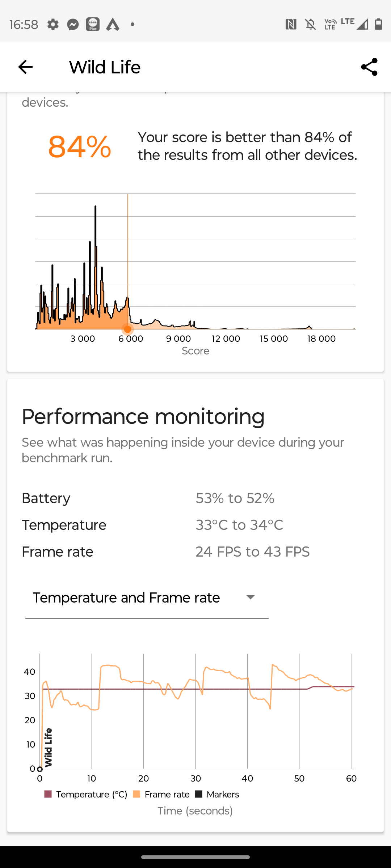The image size is (391, 868).
Task: Toggle Markers legend series
Action: 217,795
